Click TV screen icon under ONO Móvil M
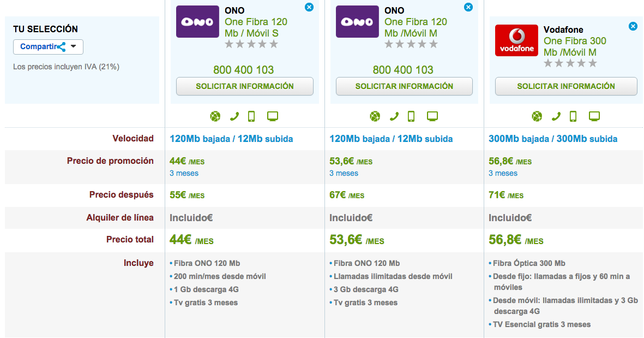Image resolution: width=644 pixels, height=338 pixels. 432,117
